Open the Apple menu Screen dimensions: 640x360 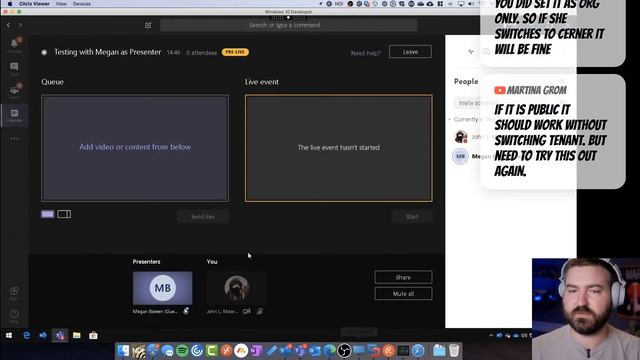9,4
